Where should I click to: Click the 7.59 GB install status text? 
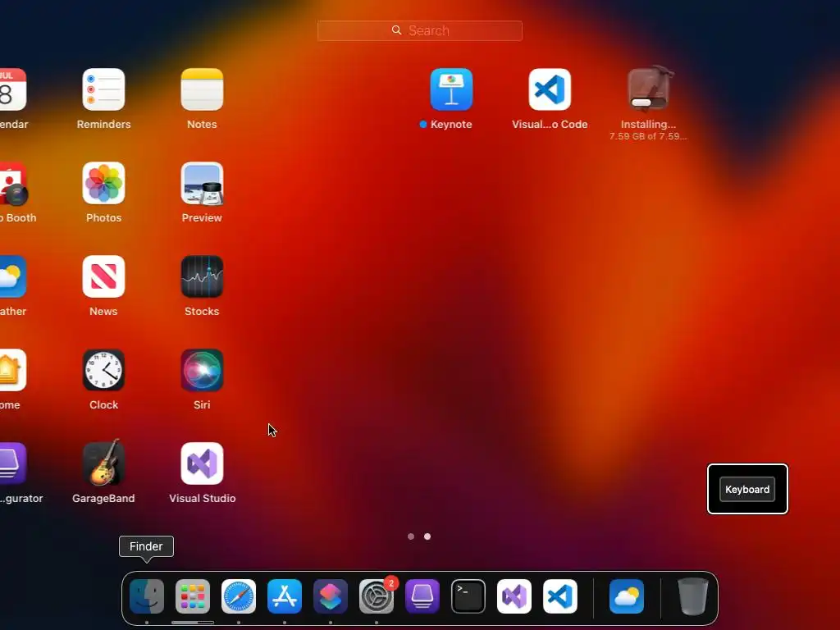(648, 137)
